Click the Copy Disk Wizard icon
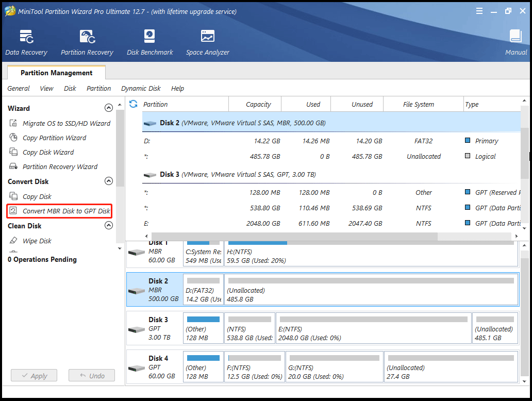Viewport: 532px width, 401px height. 13,152
